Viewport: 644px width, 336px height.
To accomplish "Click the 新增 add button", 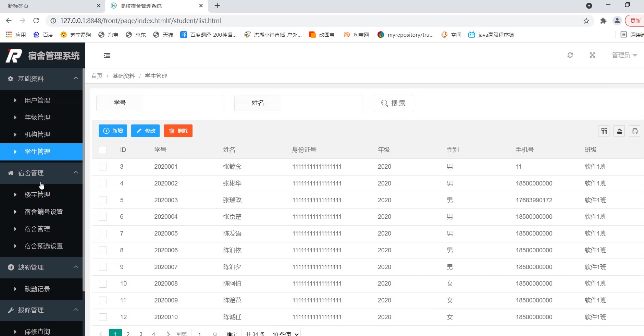I will pos(113,131).
